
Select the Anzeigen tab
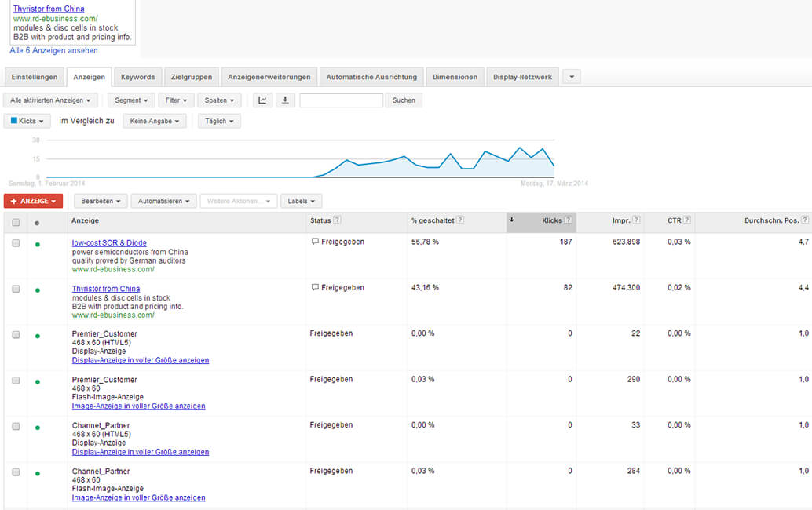(x=89, y=77)
